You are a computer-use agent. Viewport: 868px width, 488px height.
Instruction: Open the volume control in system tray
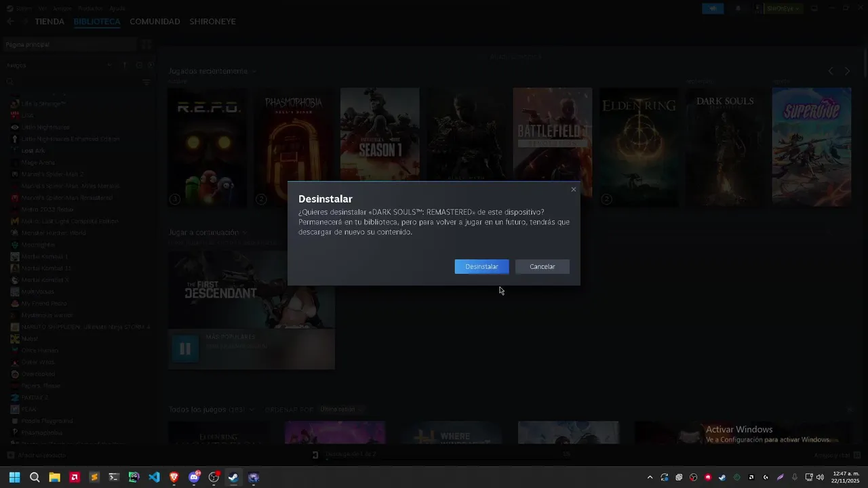tap(820, 477)
